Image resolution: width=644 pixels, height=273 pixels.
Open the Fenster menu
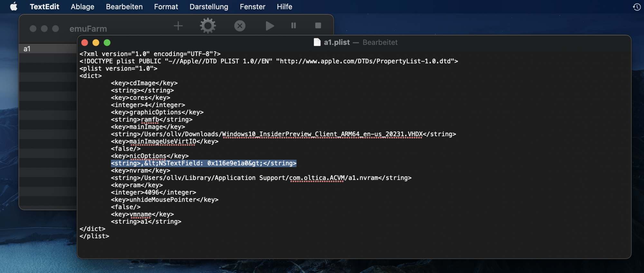252,6
